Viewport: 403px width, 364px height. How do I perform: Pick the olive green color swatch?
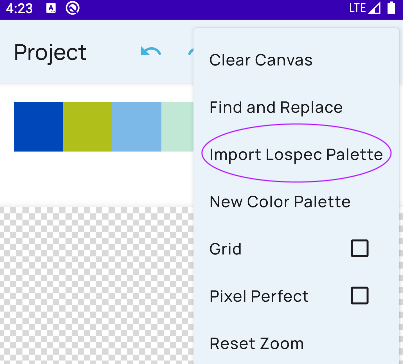tap(87, 127)
